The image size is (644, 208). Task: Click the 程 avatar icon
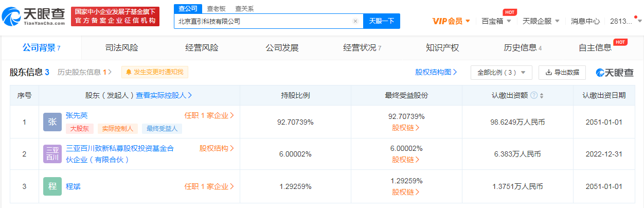(52, 186)
